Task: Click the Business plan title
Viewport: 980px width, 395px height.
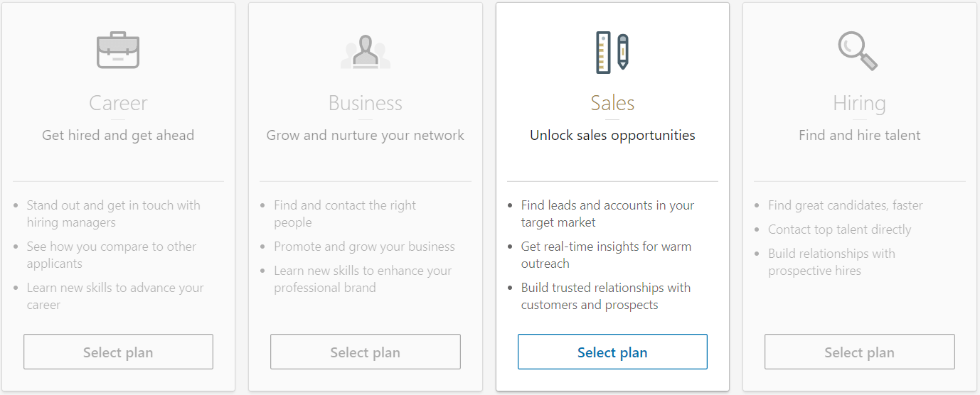Action: click(x=366, y=103)
